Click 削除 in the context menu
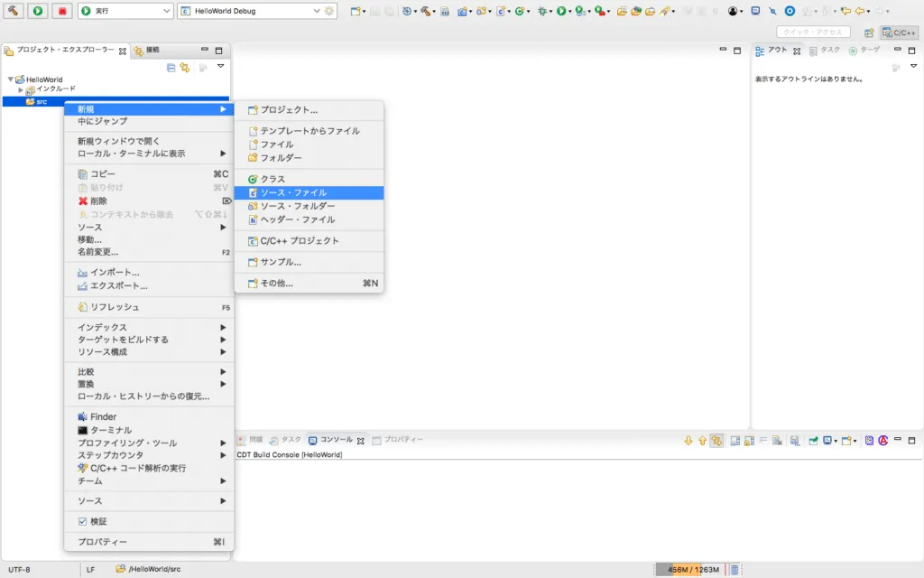 (150, 201)
